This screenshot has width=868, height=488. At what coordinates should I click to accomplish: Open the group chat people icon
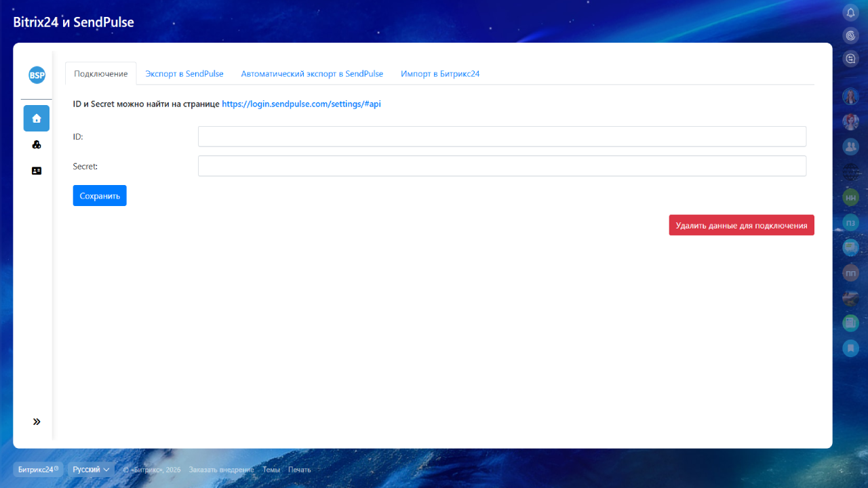pyautogui.click(x=850, y=146)
